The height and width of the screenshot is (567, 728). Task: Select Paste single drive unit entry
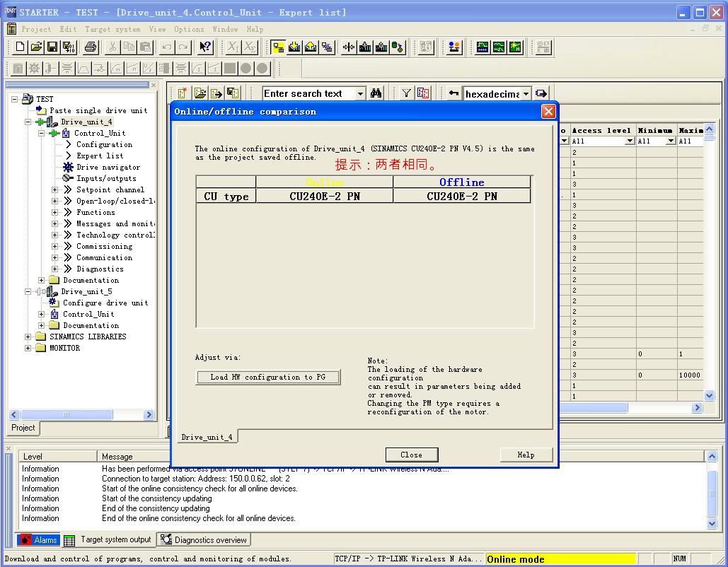(98, 110)
